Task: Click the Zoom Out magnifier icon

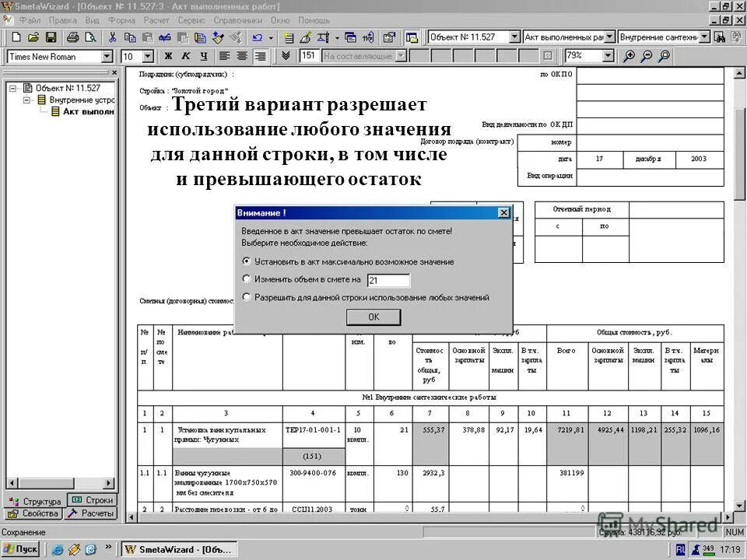Action: coord(647,56)
